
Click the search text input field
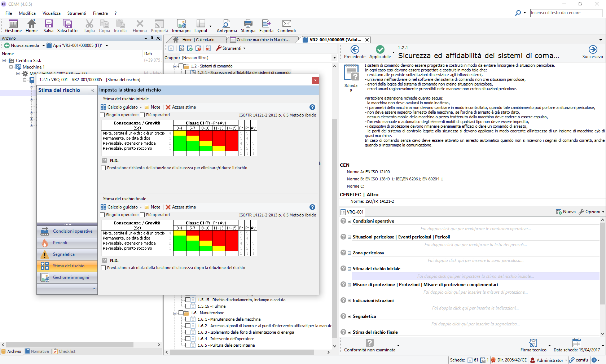tap(566, 13)
